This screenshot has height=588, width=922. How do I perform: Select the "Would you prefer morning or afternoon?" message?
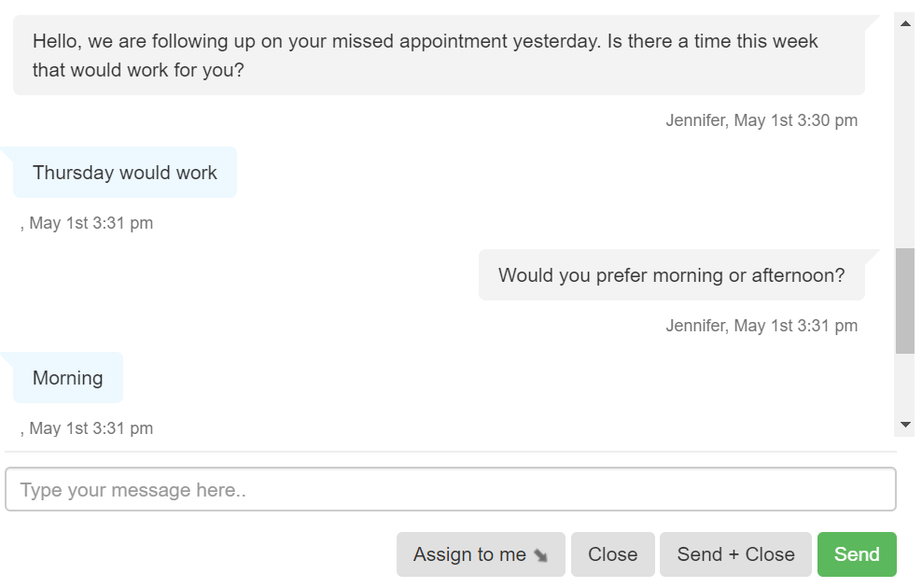coord(671,275)
